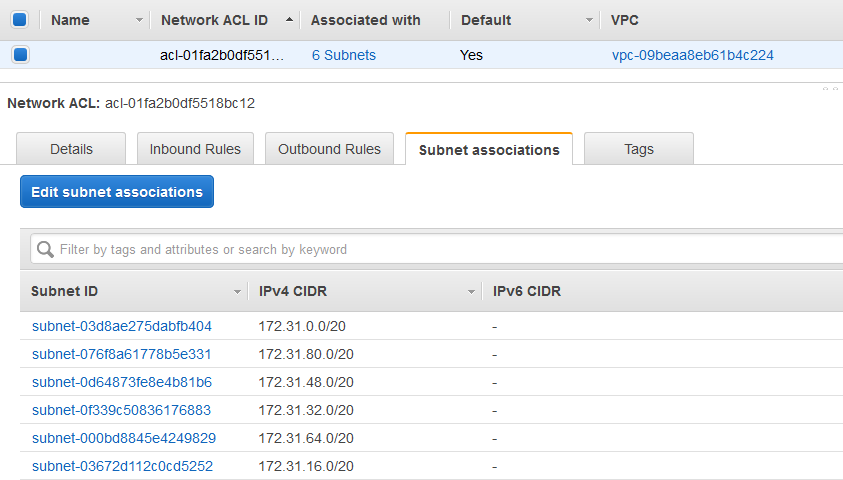Viewport: 843px width, 480px height.
Task: Click the Associated with column header
Action: coord(366,20)
